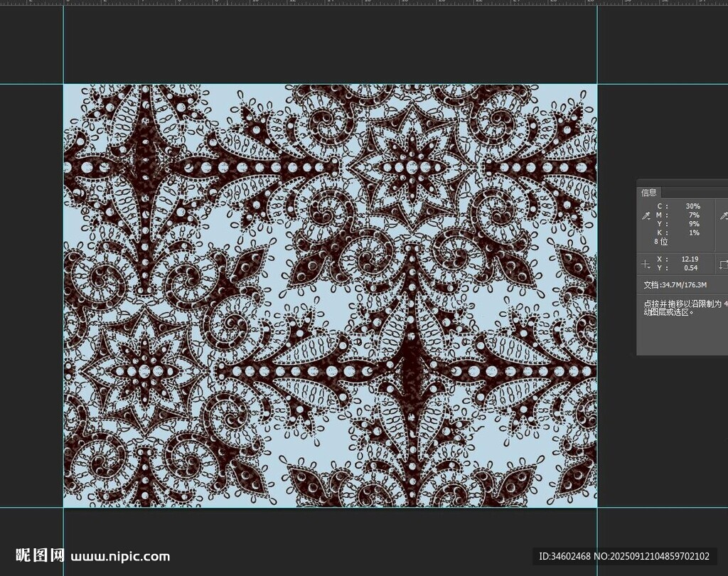The height and width of the screenshot is (576, 728).
Task: Click the '8 位' bit depth label
Action: click(660, 242)
